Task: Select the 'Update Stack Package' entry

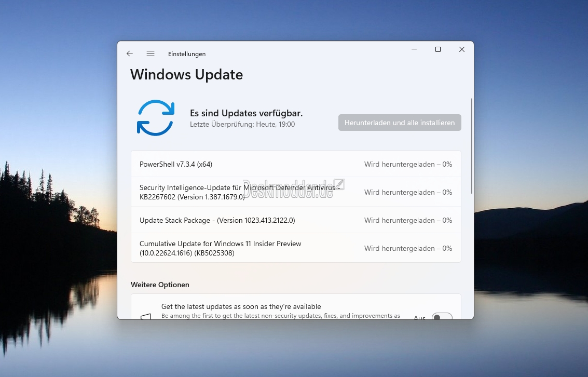Action: pyautogui.click(x=296, y=220)
